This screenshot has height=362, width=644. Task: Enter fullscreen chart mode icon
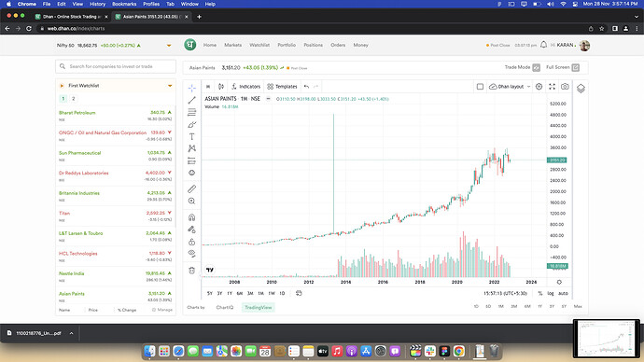[552, 86]
